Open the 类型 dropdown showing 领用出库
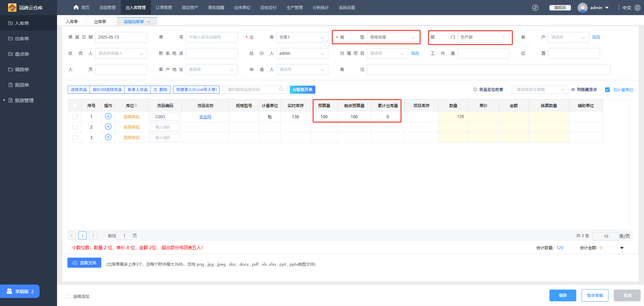 coord(393,37)
